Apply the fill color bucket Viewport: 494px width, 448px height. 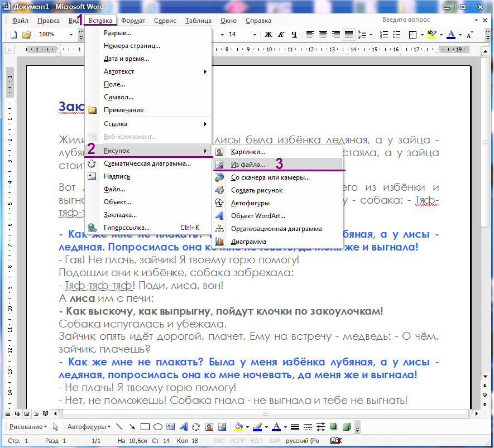click(x=239, y=427)
